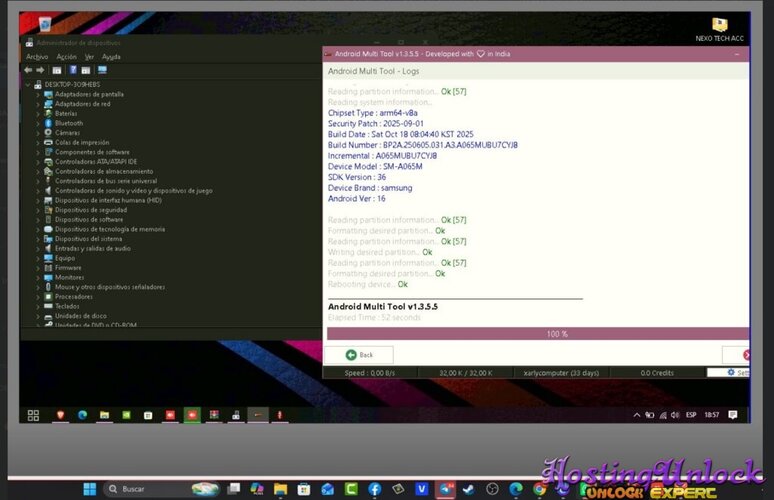The width and height of the screenshot is (774, 500).
Task: Open the Recycle Bin on remote desktop
Action: pyautogui.click(x=45, y=23)
